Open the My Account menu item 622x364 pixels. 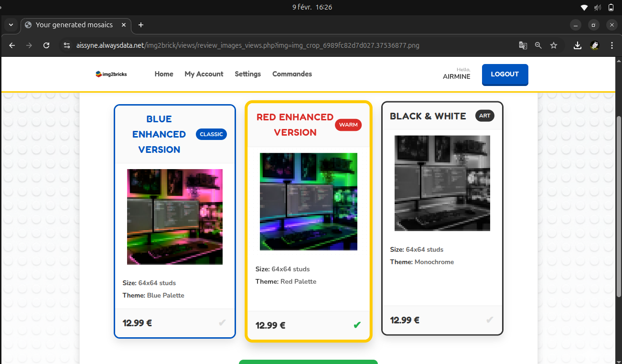click(204, 74)
